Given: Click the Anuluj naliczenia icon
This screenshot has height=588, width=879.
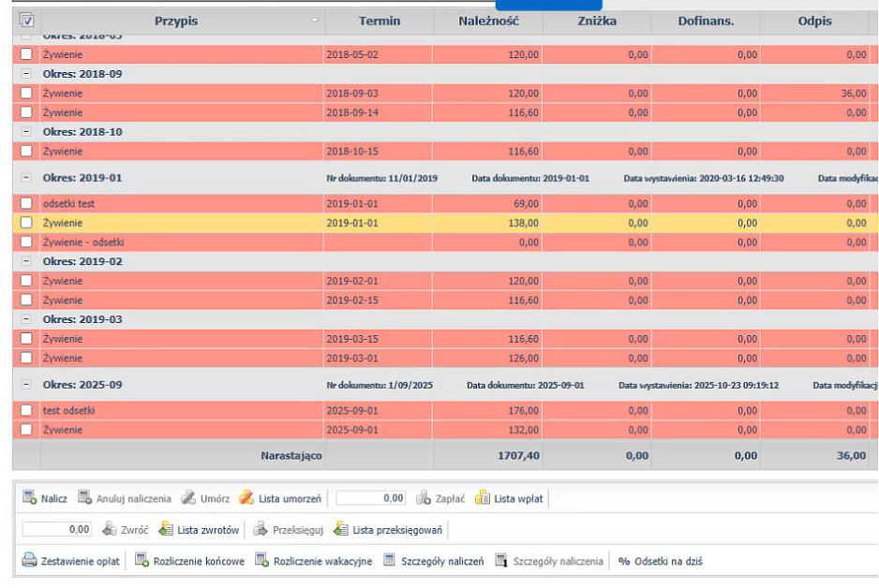Looking at the screenshot, I should coord(85,499).
